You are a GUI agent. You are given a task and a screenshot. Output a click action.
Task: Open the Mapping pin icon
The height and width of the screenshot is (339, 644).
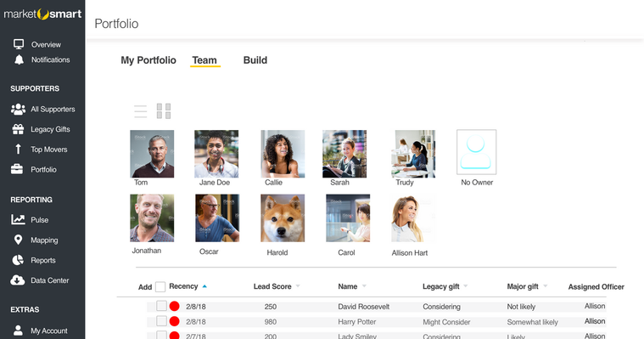click(x=18, y=240)
